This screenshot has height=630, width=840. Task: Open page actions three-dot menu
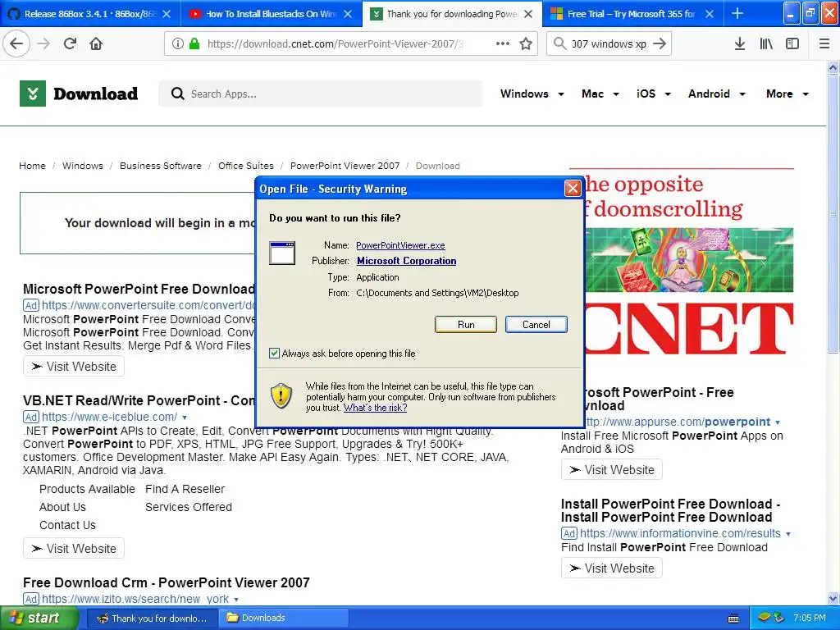pos(503,43)
